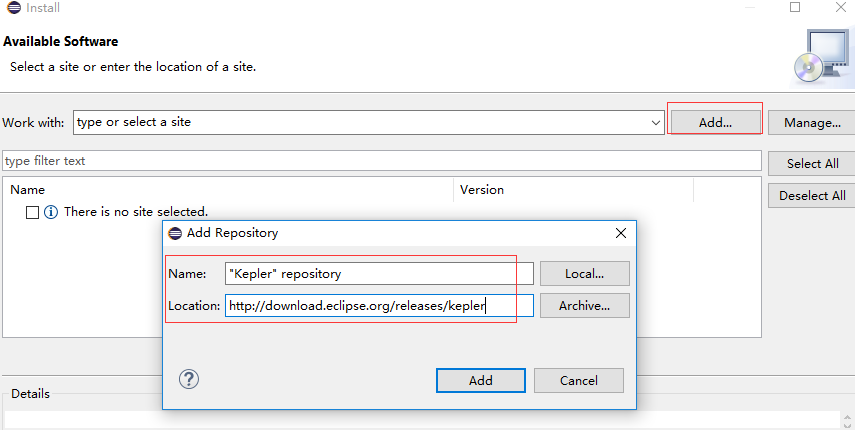The image size is (855, 430).
Task: Click the Available Software heading
Action: [x=61, y=41]
